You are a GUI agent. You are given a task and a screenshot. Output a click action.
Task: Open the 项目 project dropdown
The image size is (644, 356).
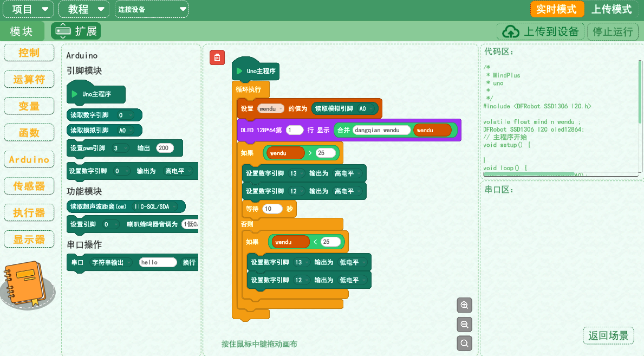pyautogui.click(x=28, y=9)
